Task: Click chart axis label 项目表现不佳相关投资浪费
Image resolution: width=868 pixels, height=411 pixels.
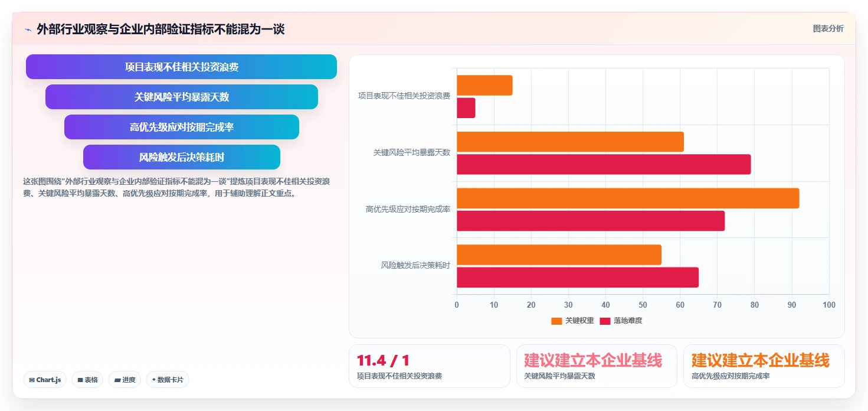Action: click(404, 96)
